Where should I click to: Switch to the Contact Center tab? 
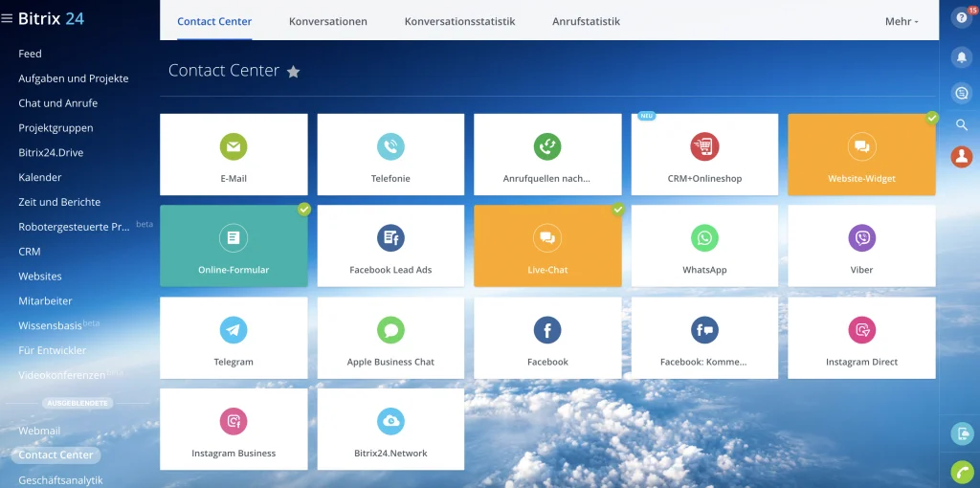(x=214, y=21)
